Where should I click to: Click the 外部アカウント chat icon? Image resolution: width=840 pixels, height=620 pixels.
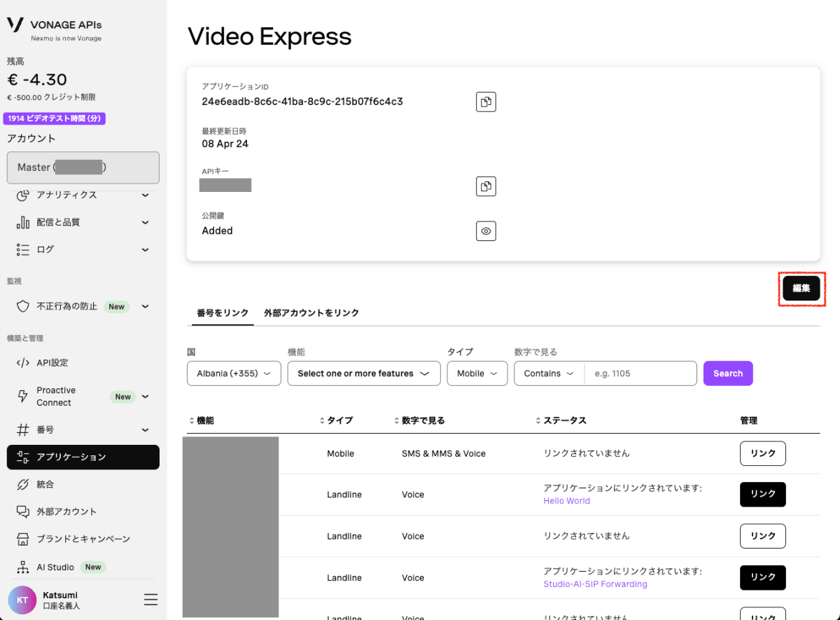tap(23, 511)
